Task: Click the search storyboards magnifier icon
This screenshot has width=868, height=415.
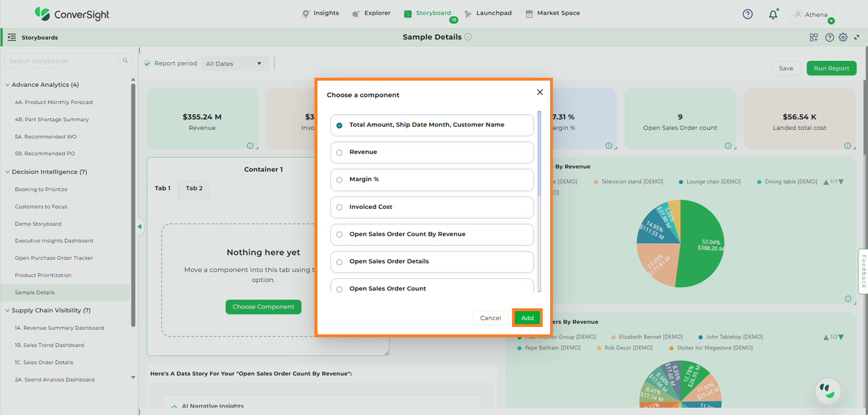Action: pyautogui.click(x=125, y=61)
